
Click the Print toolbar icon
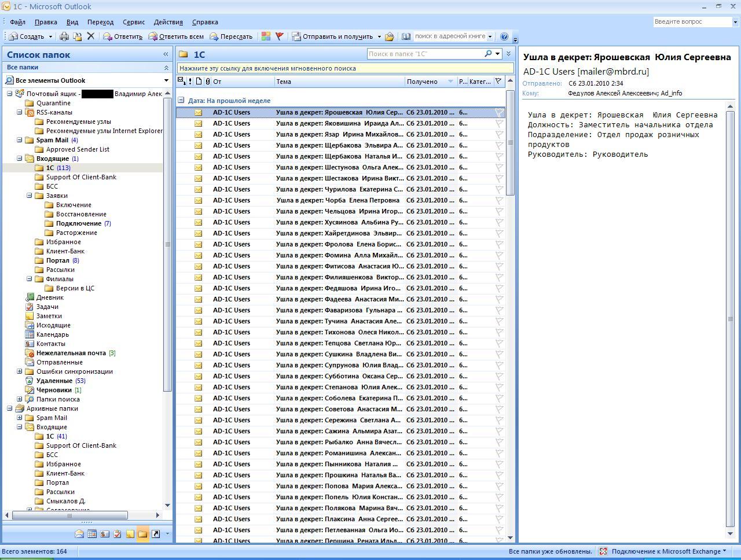[x=64, y=36]
